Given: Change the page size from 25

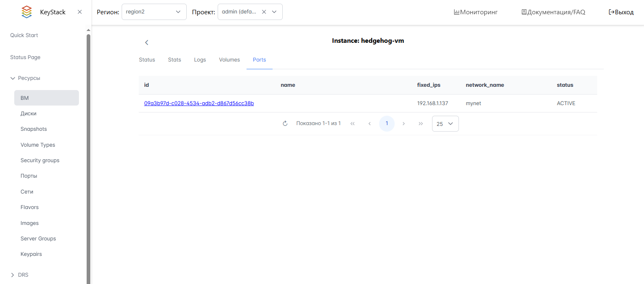Looking at the screenshot, I should (445, 124).
